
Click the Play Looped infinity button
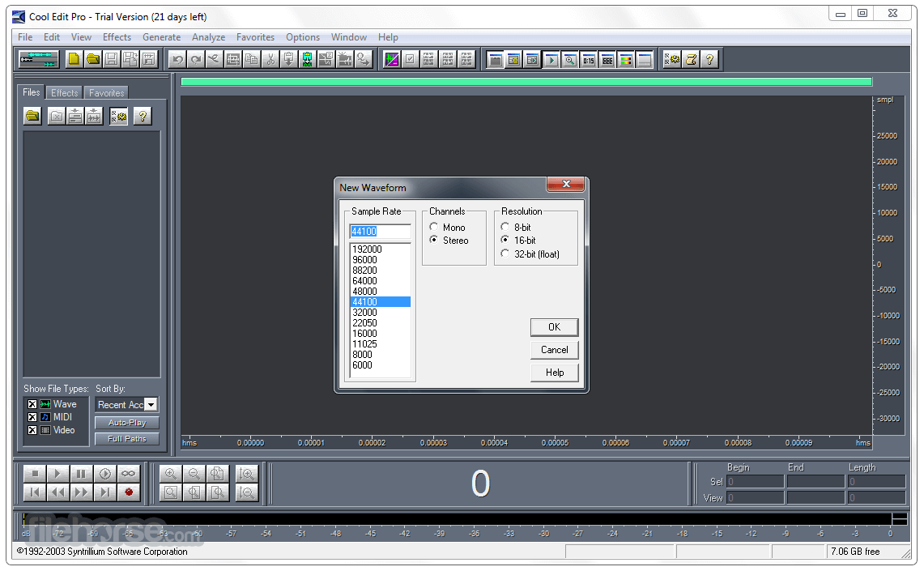pos(128,473)
